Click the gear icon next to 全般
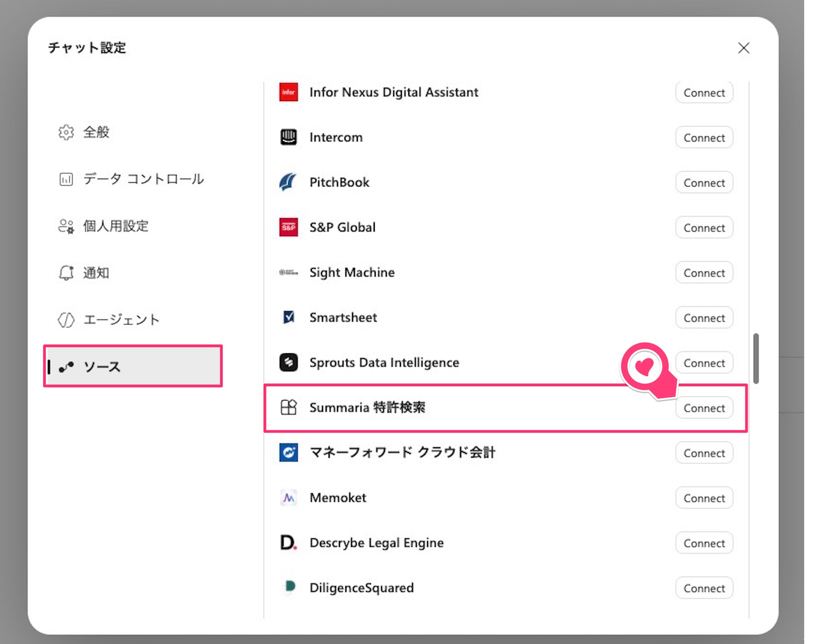Viewport: 823px width, 644px height. click(66, 132)
